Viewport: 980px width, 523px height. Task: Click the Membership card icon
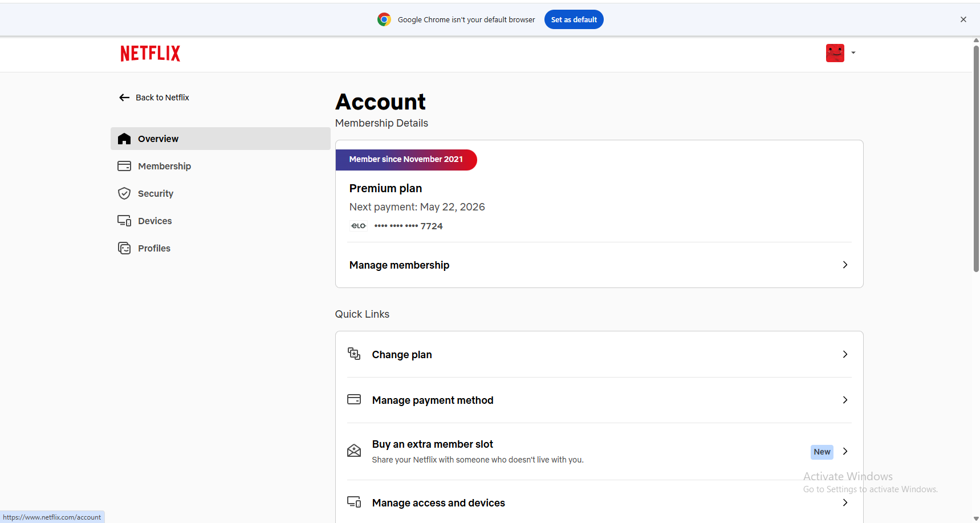click(x=124, y=166)
